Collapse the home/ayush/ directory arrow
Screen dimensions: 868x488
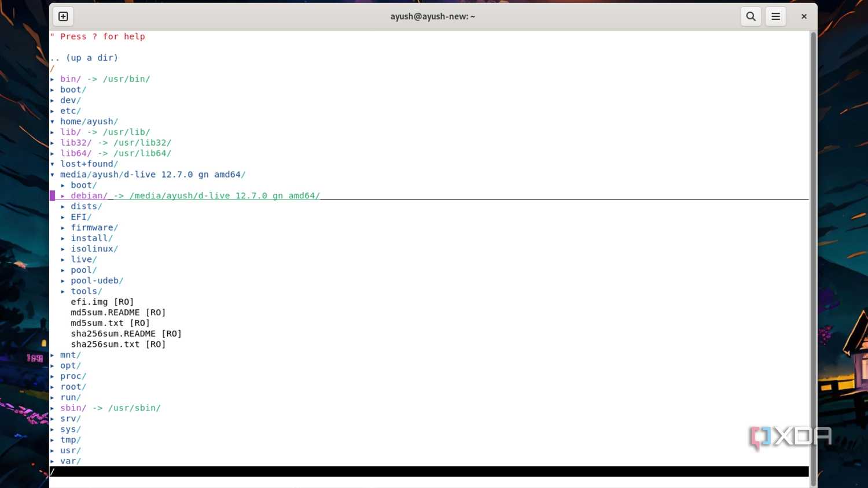52,121
